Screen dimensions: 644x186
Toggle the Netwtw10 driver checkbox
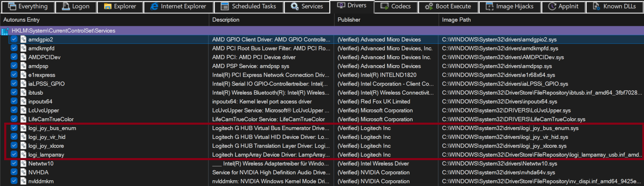point(14,163)
